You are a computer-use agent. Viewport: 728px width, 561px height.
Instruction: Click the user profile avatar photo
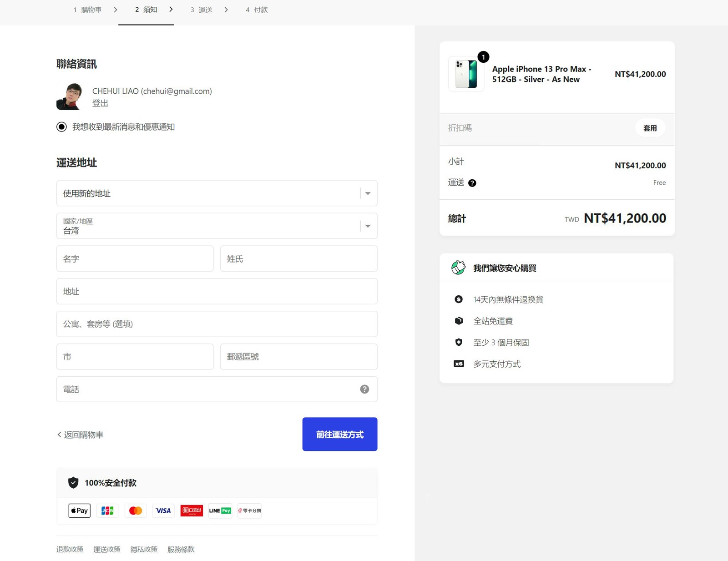coord(70,96)
